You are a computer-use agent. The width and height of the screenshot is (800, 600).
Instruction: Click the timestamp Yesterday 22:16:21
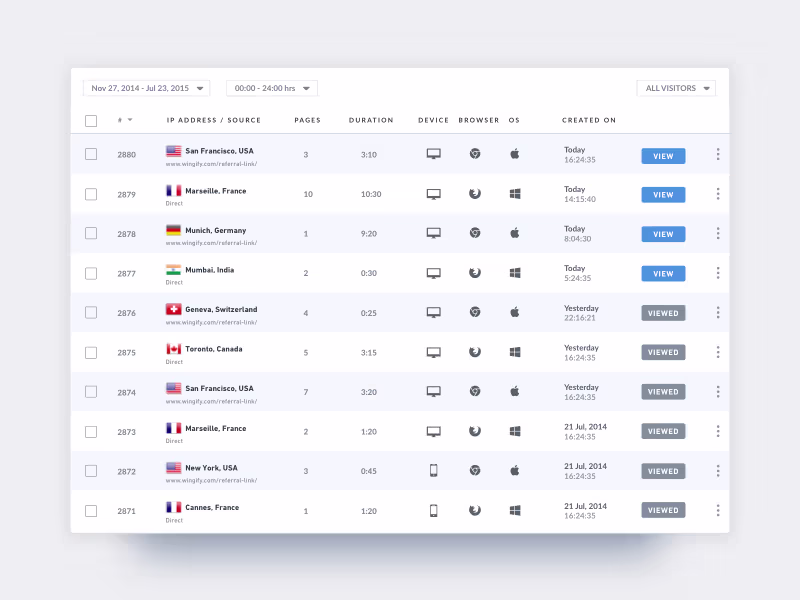(x=581, y=313)
